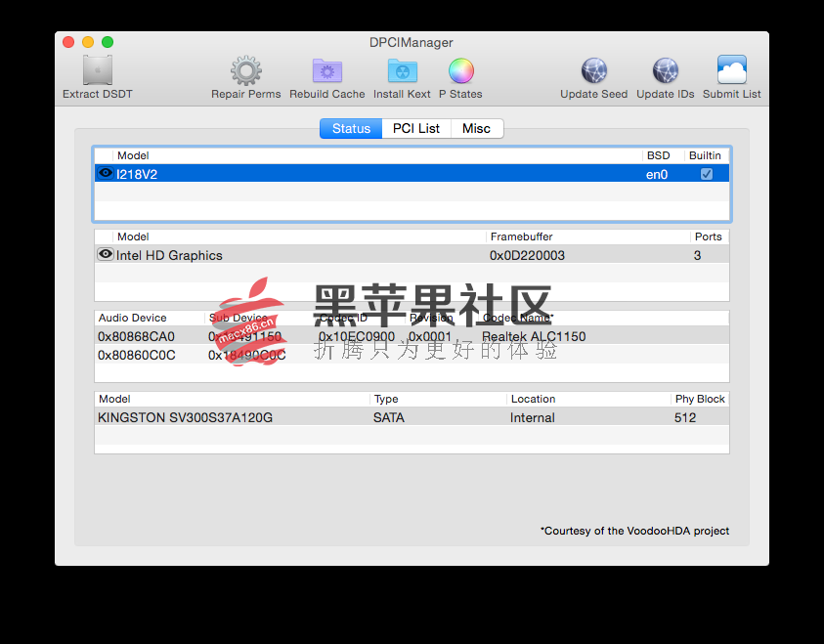
Task: Click the Update IDs globe icon
Action: click(666, 71)
